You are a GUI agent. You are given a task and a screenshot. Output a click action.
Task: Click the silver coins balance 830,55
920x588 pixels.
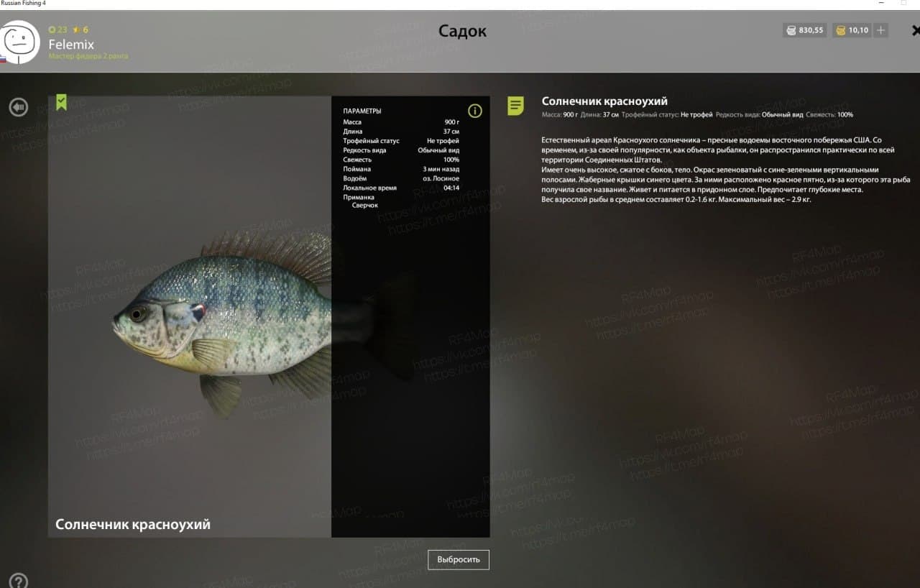805,30
